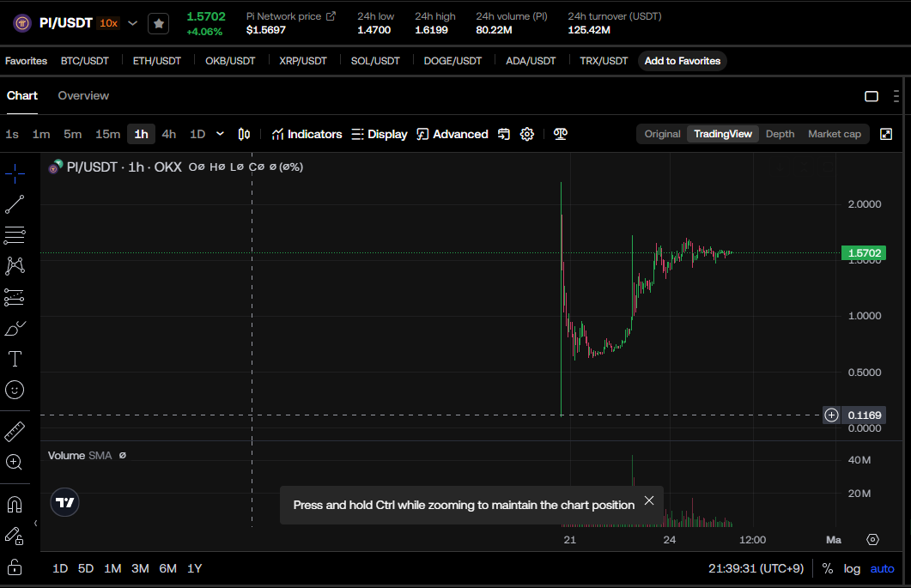
Task: Toggle percent price scale
Action: (x=828, y=568)
